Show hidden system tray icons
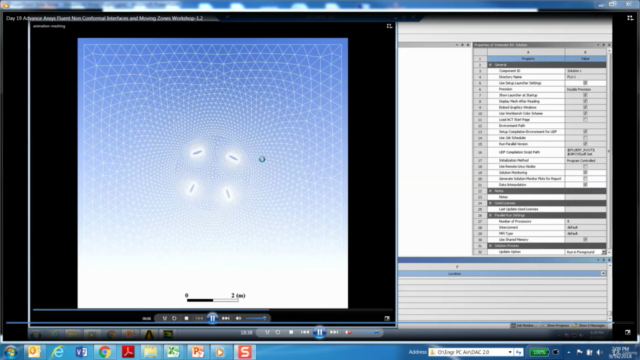The width and height of the screenshot is (640, 360). click(x=569, y=352)
